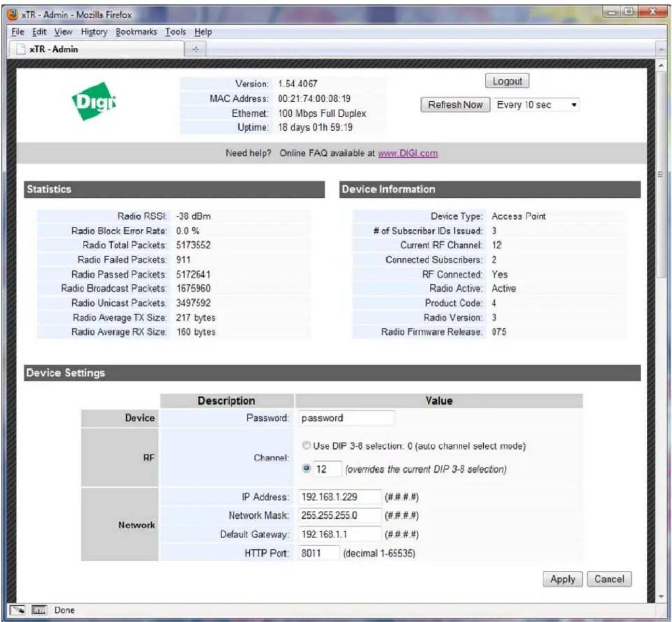
Task: Click the Ethernet value 100 Mbps Full Duplex
Action: click(322, 113)
